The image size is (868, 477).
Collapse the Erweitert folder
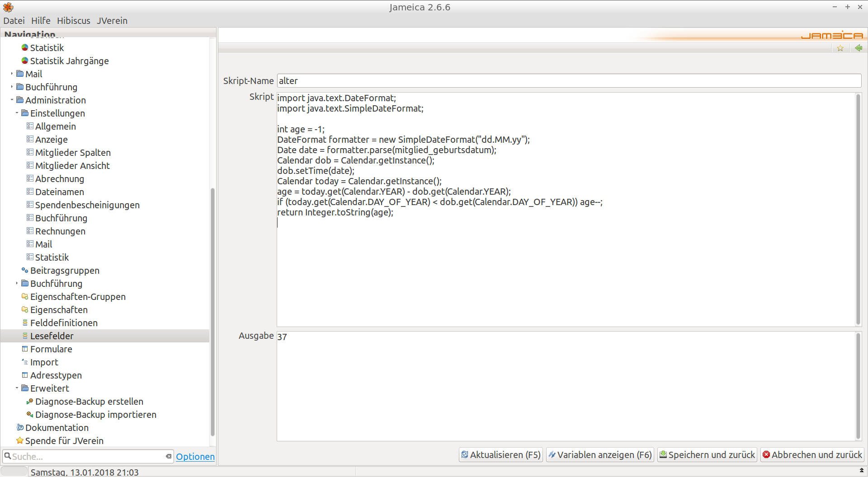point(17,388)
